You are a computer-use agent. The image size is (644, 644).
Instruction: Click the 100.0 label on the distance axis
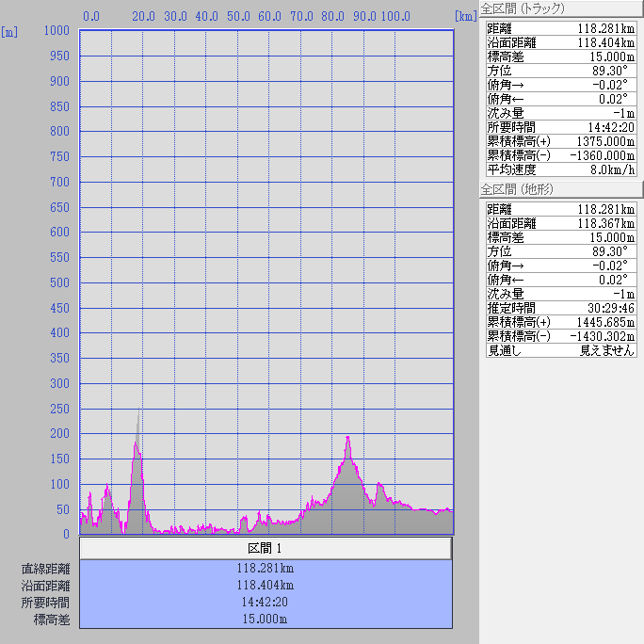click(395, 16)
